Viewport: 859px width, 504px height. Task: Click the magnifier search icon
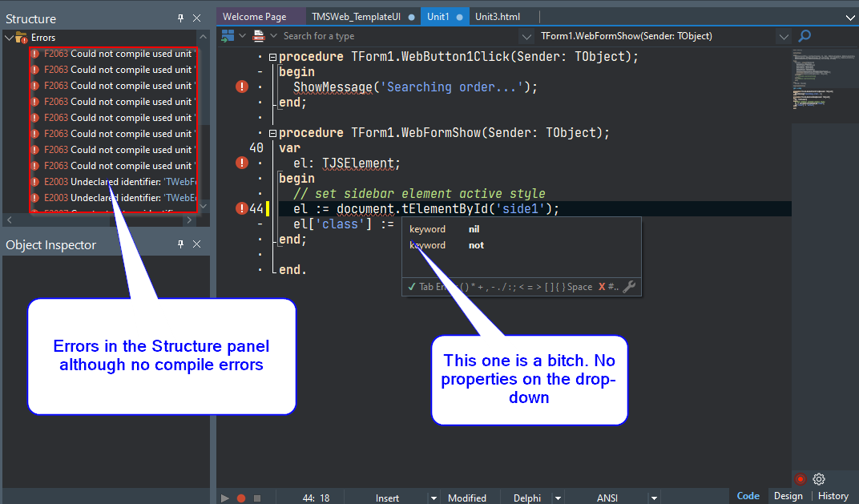[805, 36]
